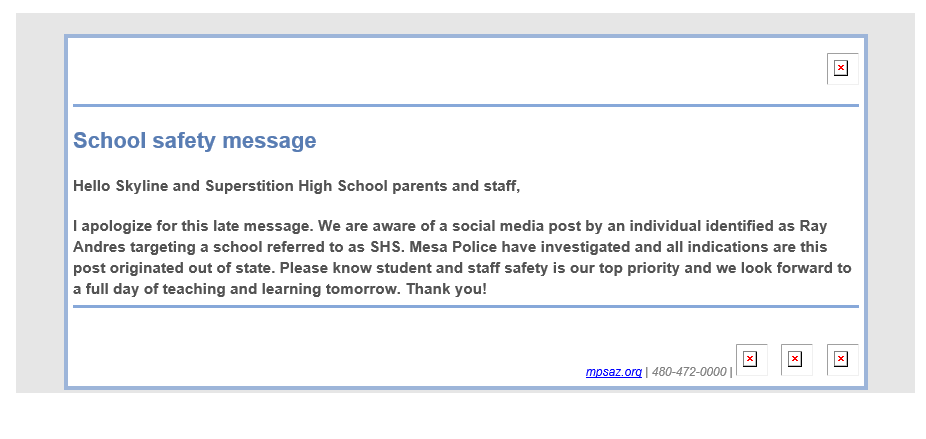Viewport: 926px width, 439px height.
Task: Click the horizontal divider below the paragraph
Action: tap(465, 307)
